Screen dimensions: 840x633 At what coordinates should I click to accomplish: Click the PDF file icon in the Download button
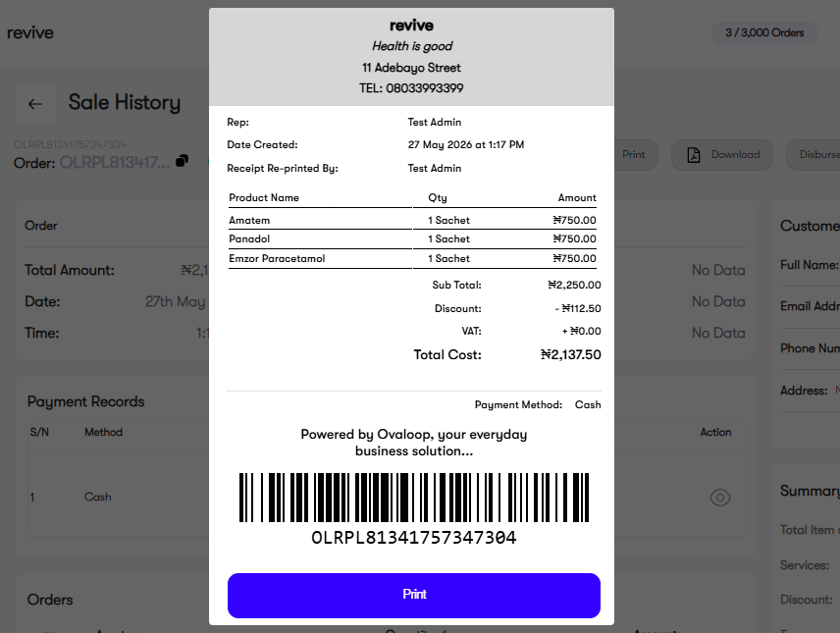click(x=694, y=155)
